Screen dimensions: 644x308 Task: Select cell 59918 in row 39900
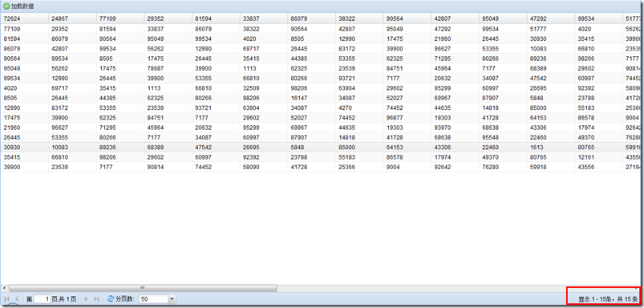point(551,167)
